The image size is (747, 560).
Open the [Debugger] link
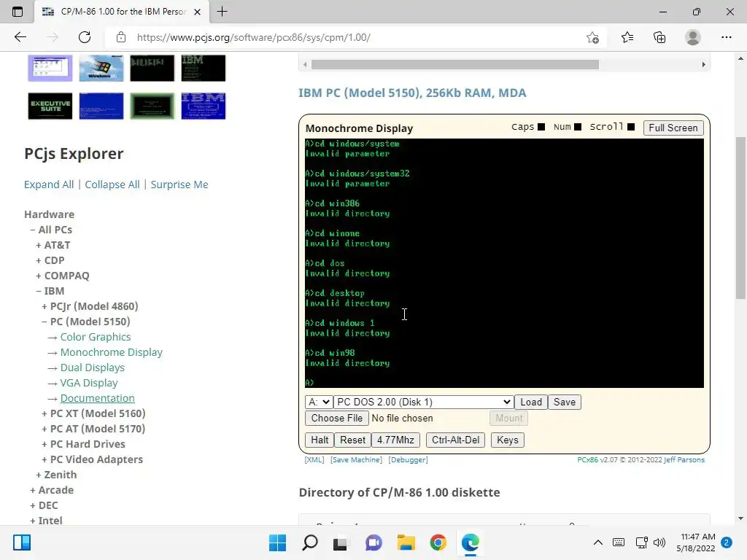[408, 459]
